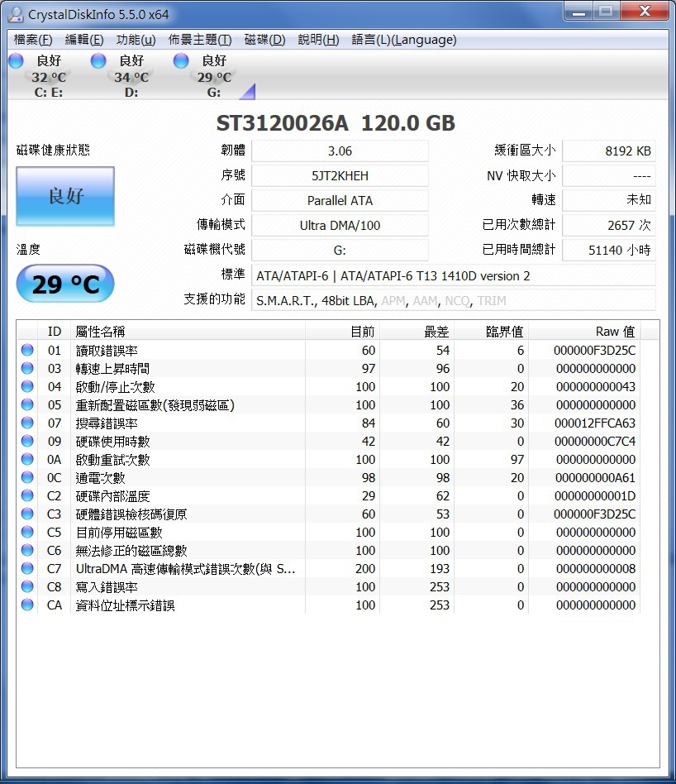Select the 搜尋錯誤率 attribute name
The image size is (676, 784).
tap(107, 423)
